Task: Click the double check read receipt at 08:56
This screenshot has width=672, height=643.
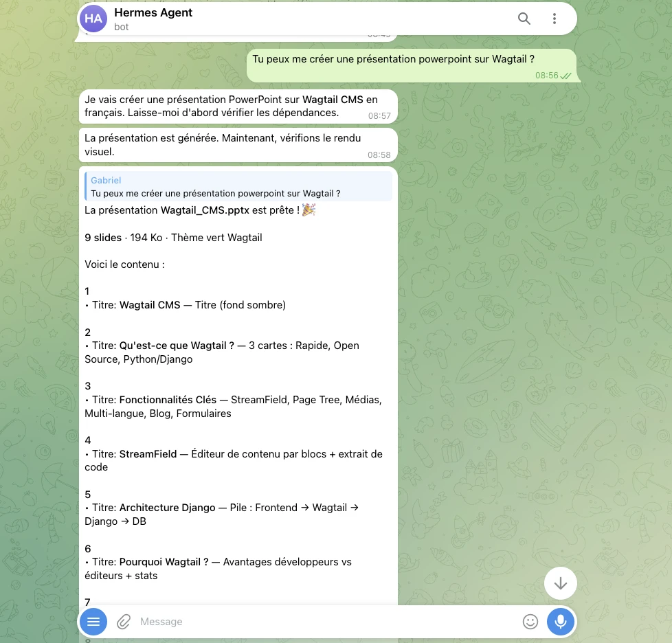Action: coord(566,76)
